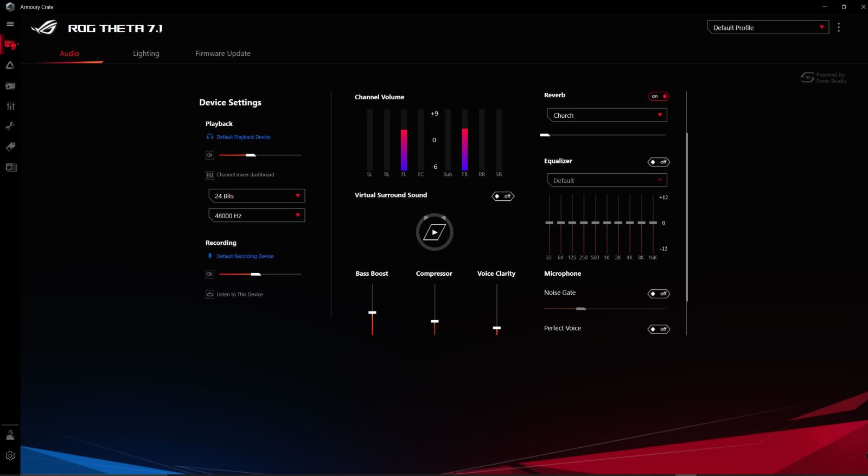Turn off the Reverb toggle
Viewport: 868px width, 476px height.
point(659,97)
